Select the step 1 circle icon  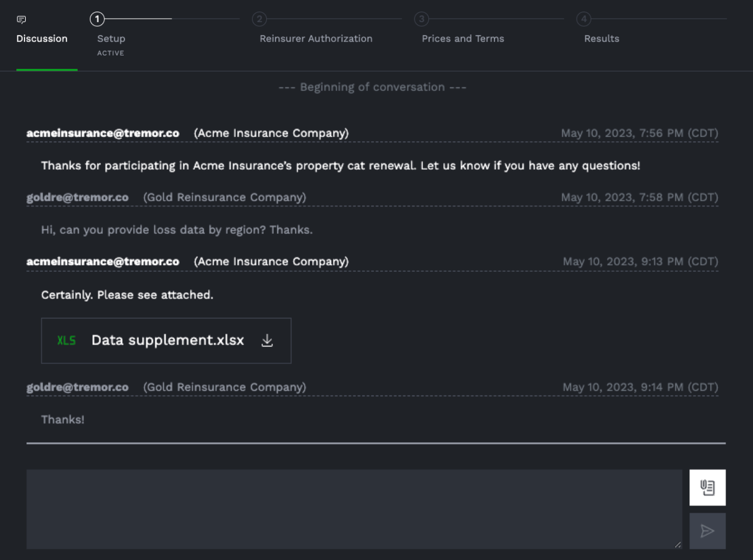coord(96,19)
